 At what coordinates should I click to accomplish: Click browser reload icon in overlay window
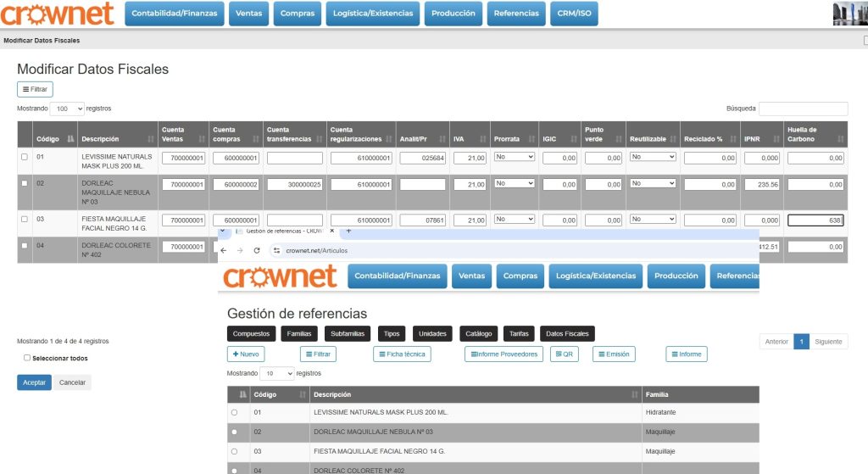(x=257, y=251)
